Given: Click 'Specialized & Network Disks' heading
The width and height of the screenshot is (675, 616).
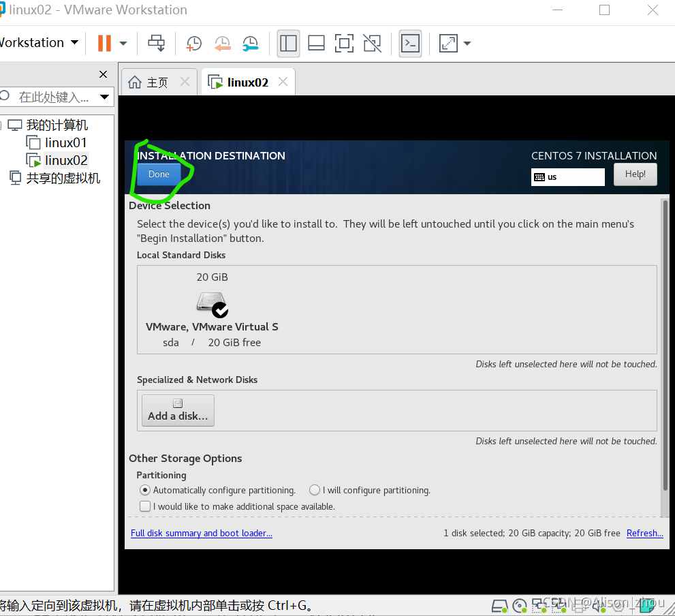Looking at the screenshot, I should [x=197, y=380].
